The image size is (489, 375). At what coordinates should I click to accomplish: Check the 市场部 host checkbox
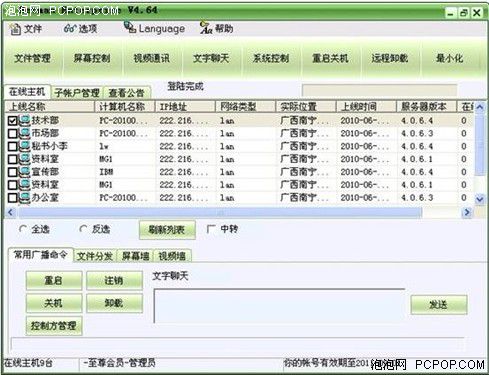(12, 133)
